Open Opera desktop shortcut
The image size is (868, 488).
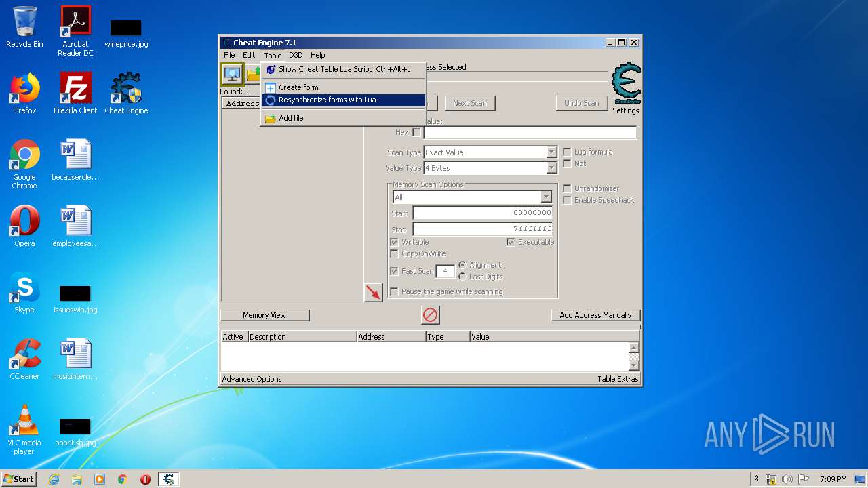24,226
